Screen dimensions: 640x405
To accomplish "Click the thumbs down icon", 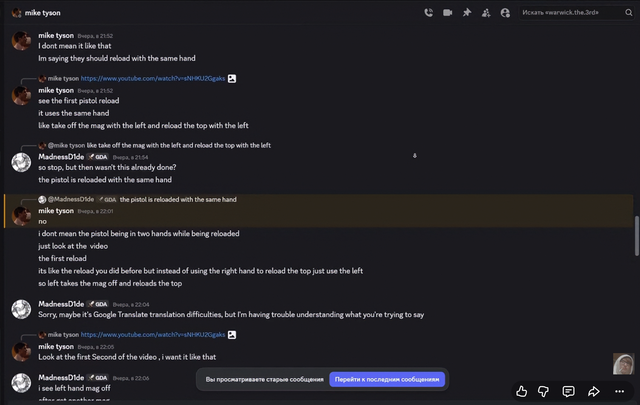I will pos(543,392).
